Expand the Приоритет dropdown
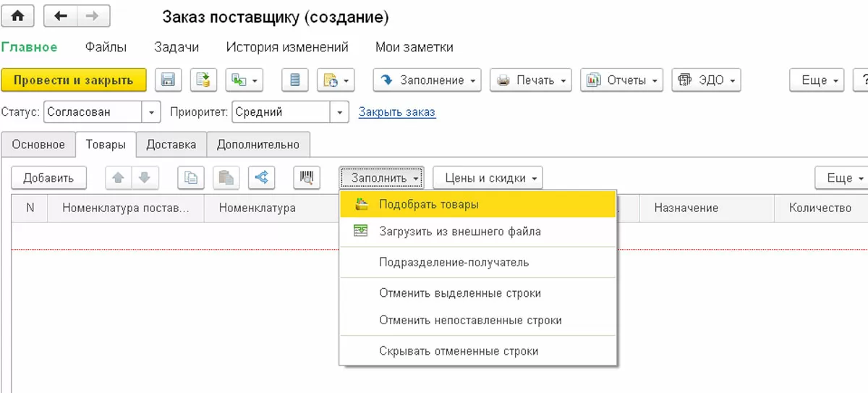 [x=340, y=112]
